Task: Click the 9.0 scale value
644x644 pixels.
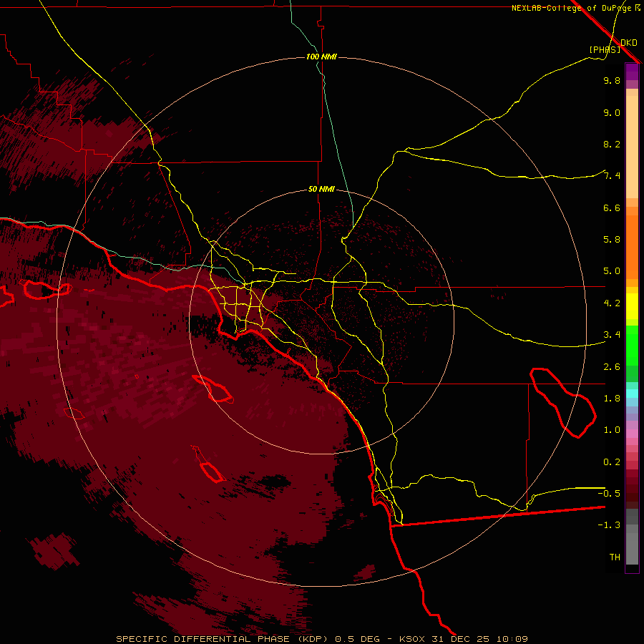Action: 612,112
